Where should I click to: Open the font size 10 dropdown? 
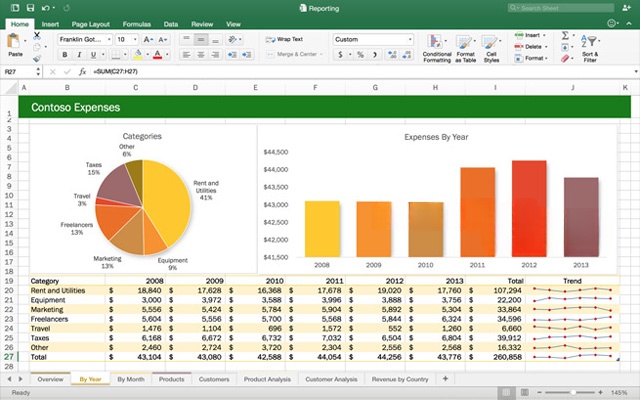[x=135, y=40]
